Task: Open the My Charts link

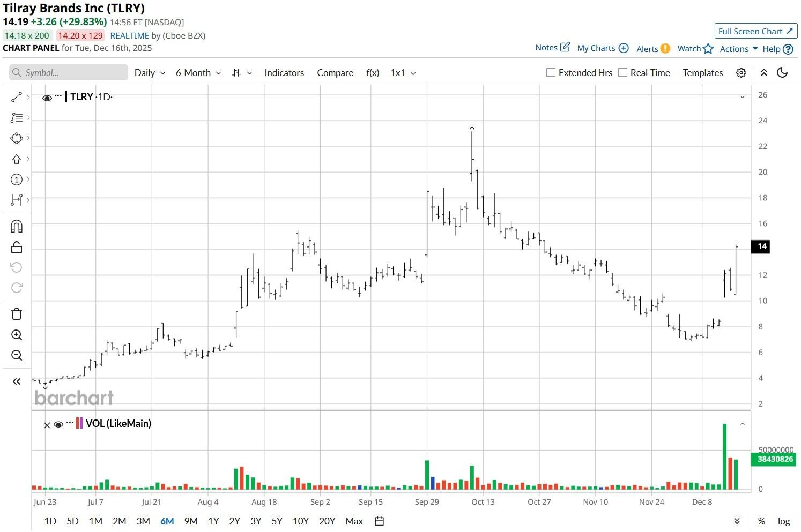Action: [596, 48]
